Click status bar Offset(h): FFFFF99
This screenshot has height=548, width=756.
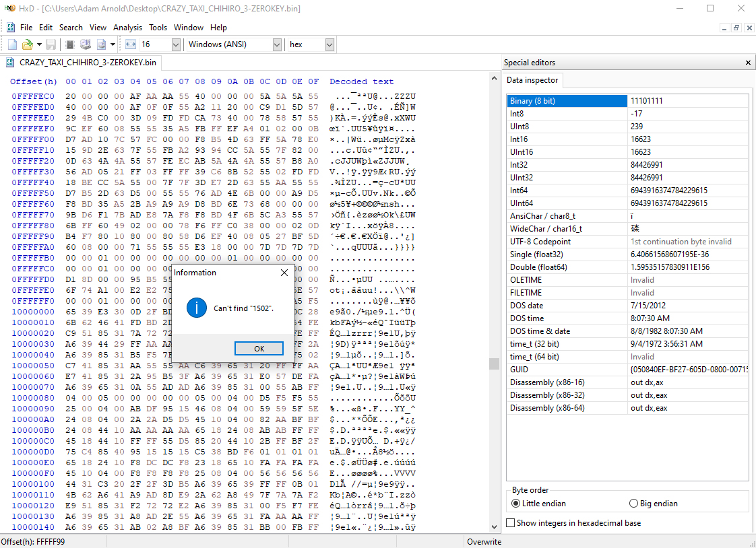pos(33,542)
